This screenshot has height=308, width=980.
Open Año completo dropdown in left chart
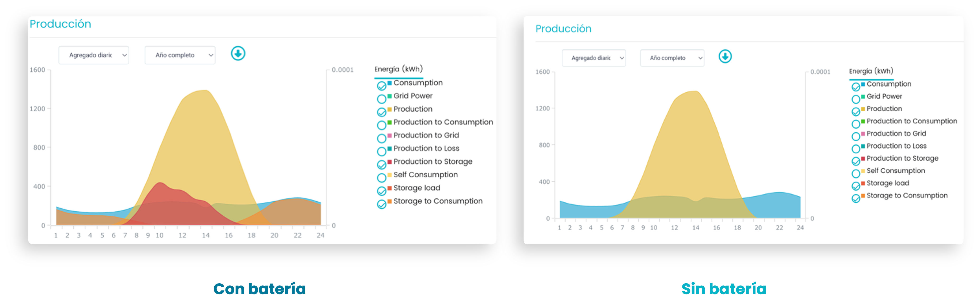tap(180, 55)
